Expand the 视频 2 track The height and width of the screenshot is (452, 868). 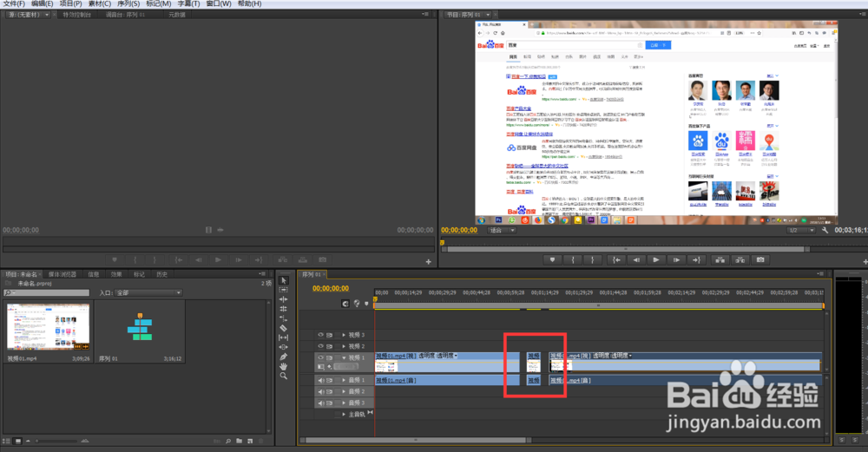click(344, 346)
